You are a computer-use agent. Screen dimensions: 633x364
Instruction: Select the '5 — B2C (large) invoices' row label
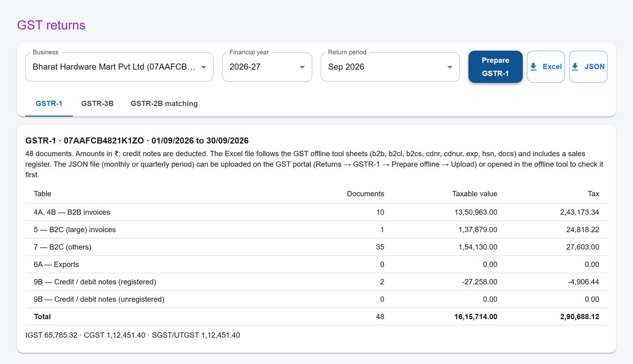click(75, 230)
